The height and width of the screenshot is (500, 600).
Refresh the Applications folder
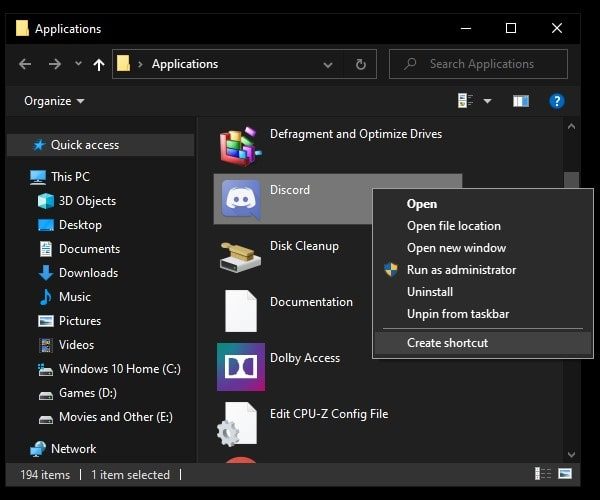tap(360, 64)
